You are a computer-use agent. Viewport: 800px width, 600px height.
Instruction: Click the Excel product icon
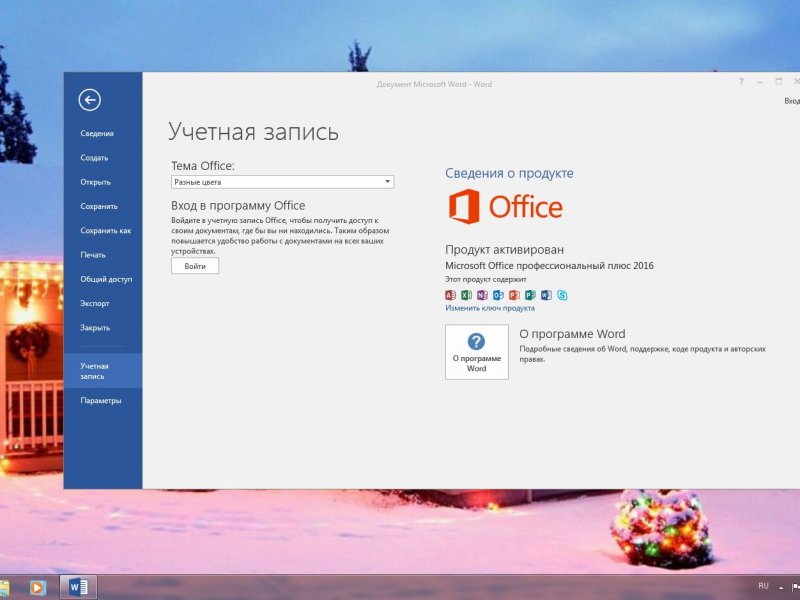(x=466, y=295)
